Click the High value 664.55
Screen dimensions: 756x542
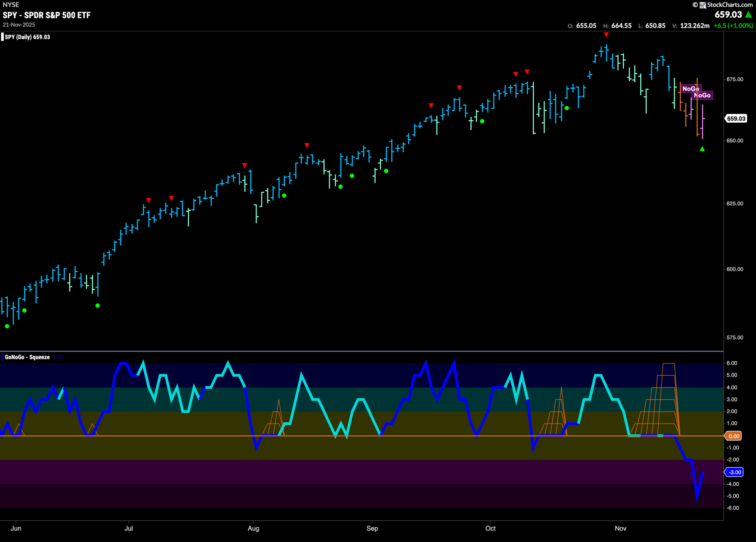point(621,26)
